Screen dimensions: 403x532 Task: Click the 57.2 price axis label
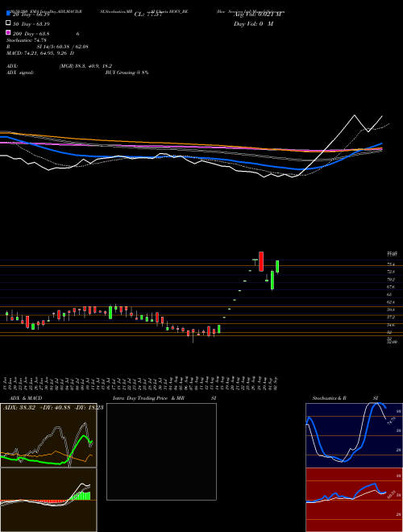click(x=391, y=318)
